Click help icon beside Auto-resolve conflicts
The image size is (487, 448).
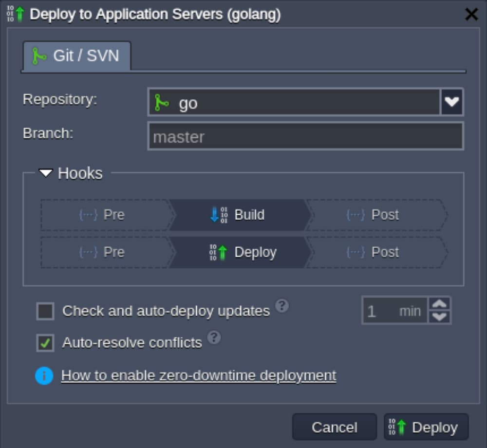click(214, 337)
